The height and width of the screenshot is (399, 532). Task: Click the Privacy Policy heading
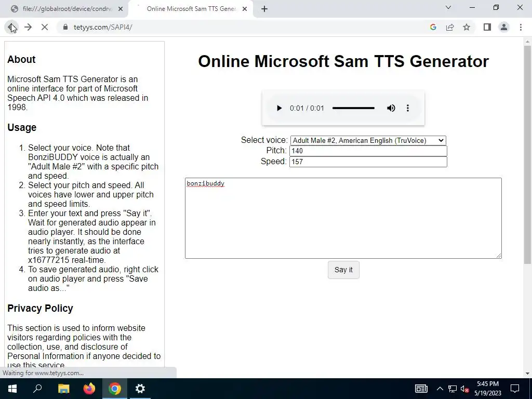(x=40, y=309)
